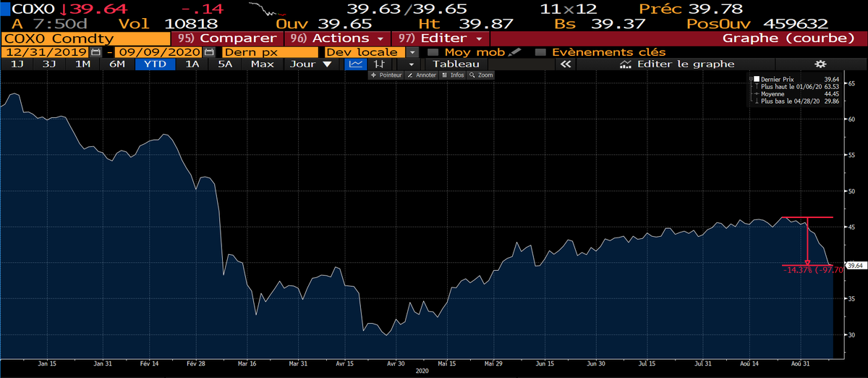Viewport: 868px width, 378px height.
Task: Open the Actions dropdown menu
Action: point(336,38)
